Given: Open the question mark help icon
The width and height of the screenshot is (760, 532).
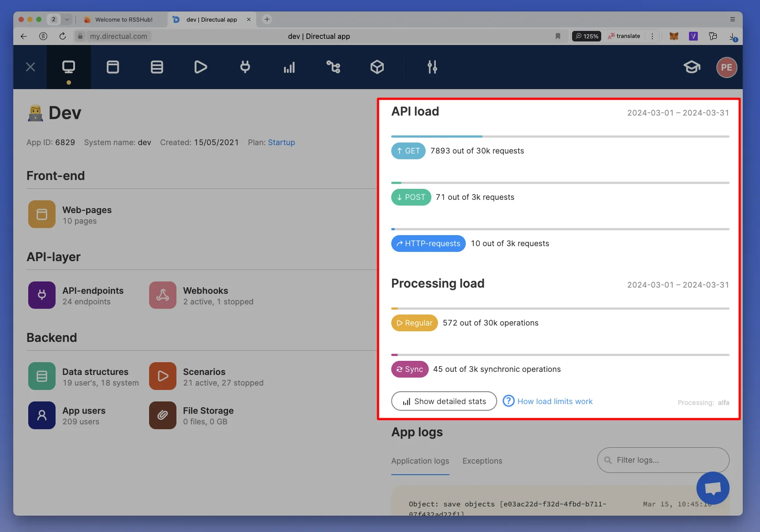Looking at the screenshot, I should [x=509, y=401].
